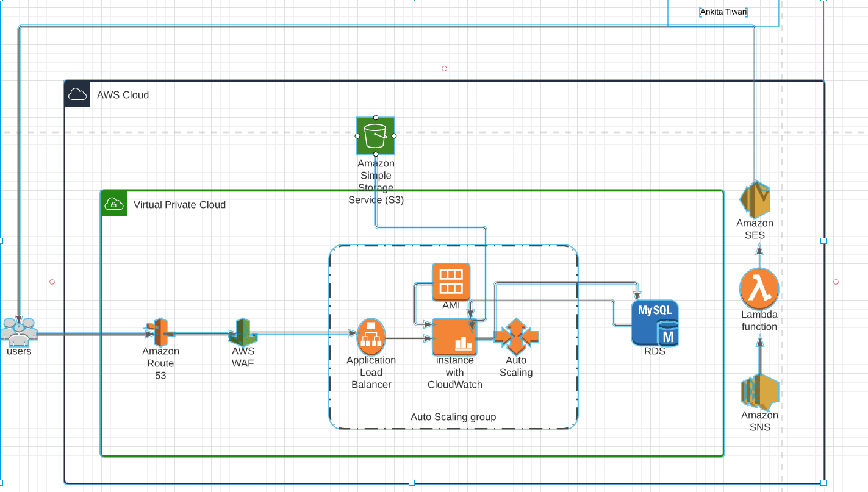Select the Application Load Balancer icon
Screen dimensions: 868x492
click(371, 335)
